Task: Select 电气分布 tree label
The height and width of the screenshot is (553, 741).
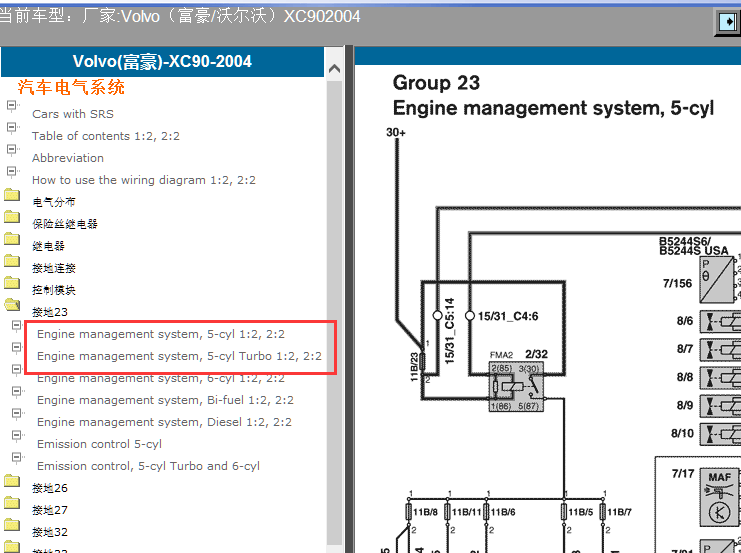Action: click(x=53, y=202)
